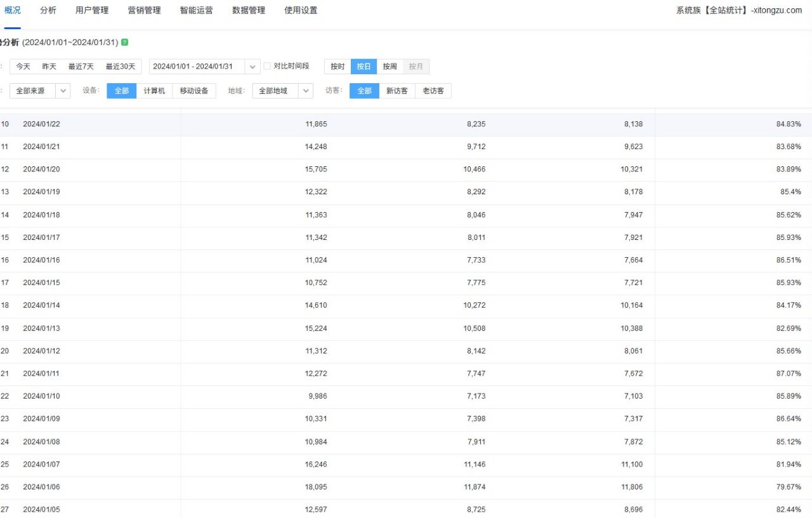812x518 pixels.
Task: Group data by hour with 按时
Action: [337, 67]
